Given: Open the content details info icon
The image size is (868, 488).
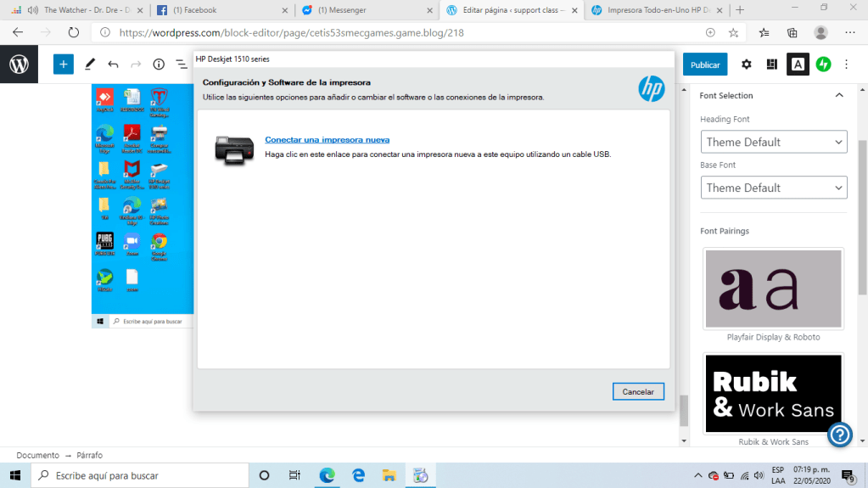Looking at the screenshot, I should point(159,65).
